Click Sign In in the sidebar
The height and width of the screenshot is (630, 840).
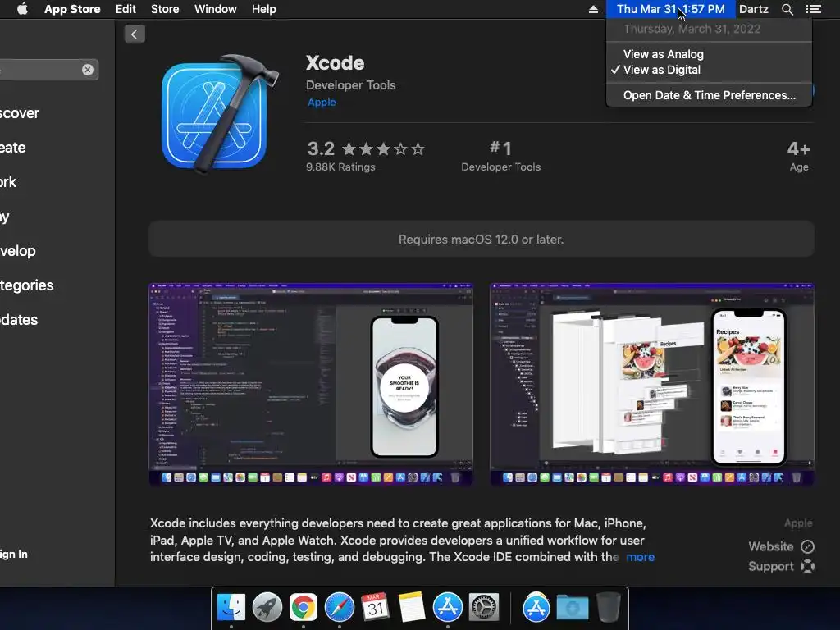[13, 555]
